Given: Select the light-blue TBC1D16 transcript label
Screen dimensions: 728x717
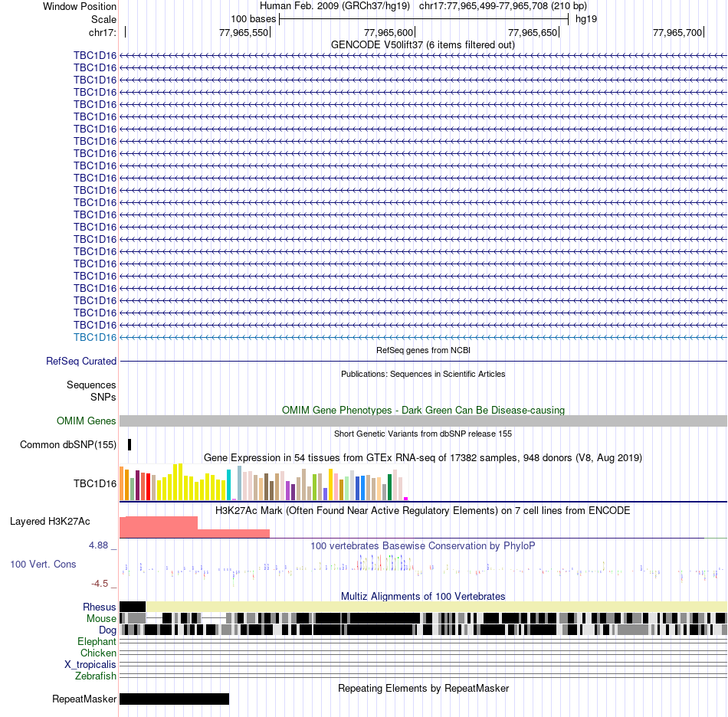Looking at the screenshot, I should 95,337.
